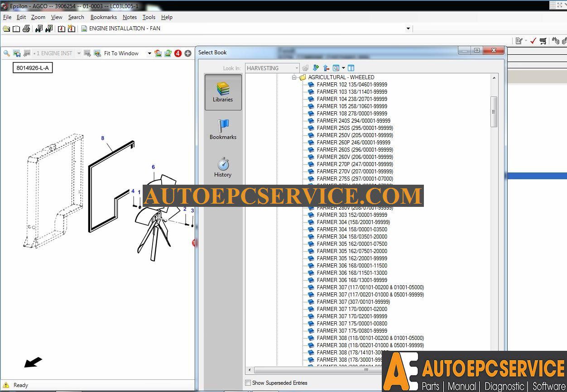Select the magnifier zoom tool in image toolbar

pyautogui.click(x=7, y=53)
